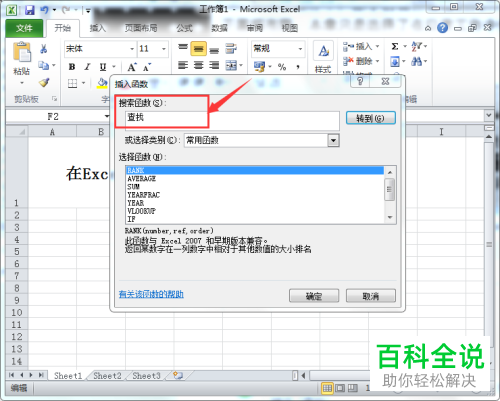500x401 pixels.
Task: Switch to the Review tab
Action: (x=255, y=28)
